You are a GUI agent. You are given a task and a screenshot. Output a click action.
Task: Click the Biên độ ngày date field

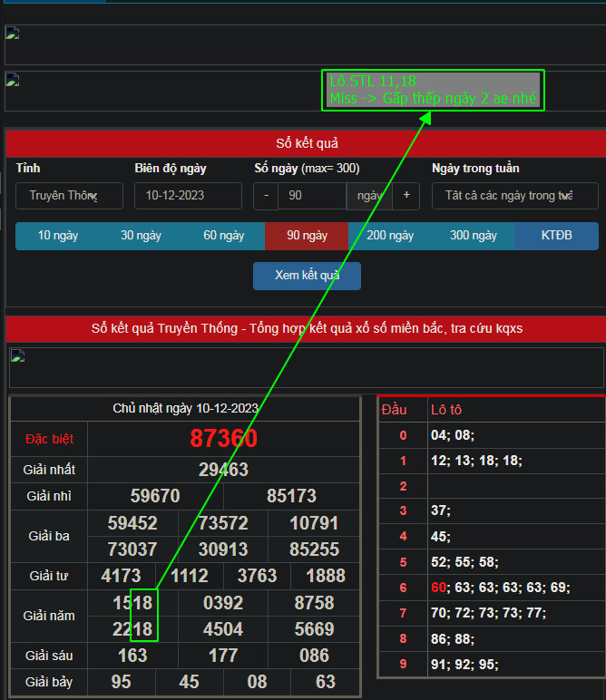point(188,196)
